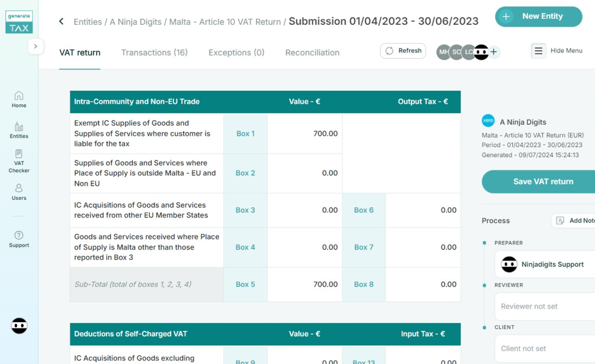This screenshot has height=364, width=595.
Task: Open the Xero icon next to A Ninja Digits
Action: pos(488,120)
